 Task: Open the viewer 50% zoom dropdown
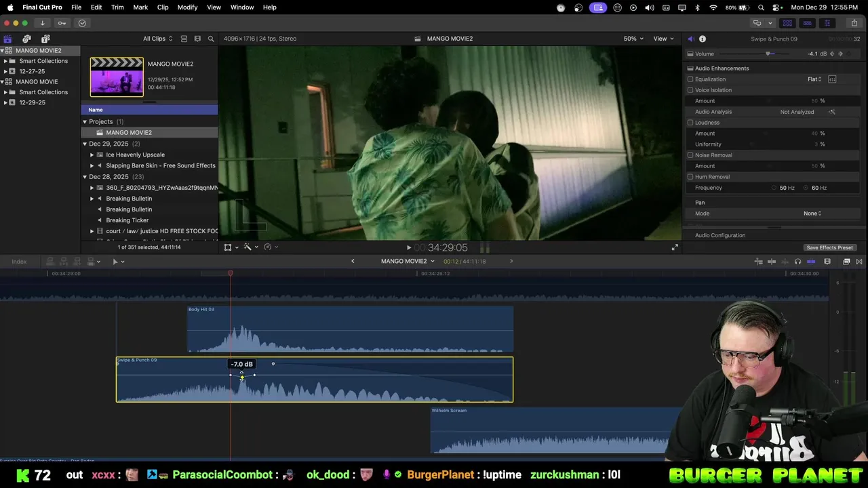pos(634,39)
